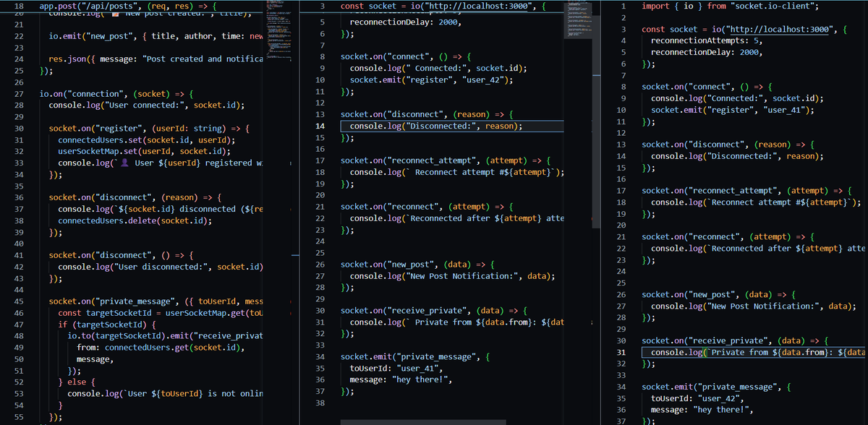
Task: Click the const targetSocketId declaration line
Action: (161, 314)
